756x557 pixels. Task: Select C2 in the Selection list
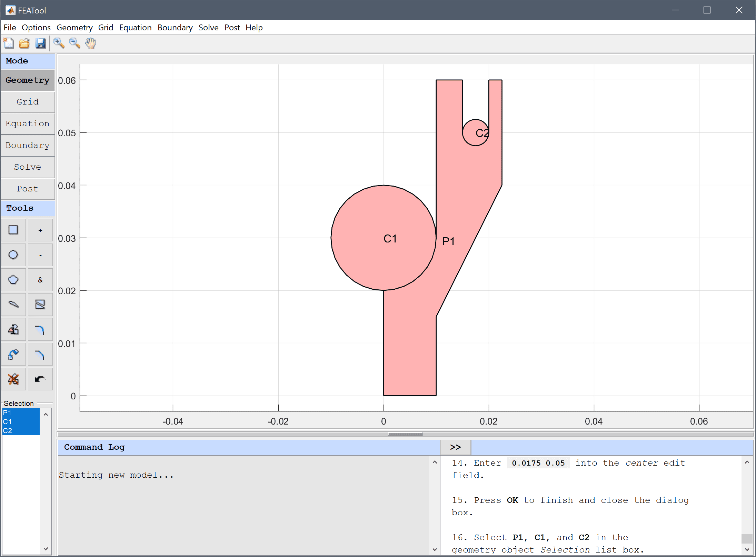[21, 431]
